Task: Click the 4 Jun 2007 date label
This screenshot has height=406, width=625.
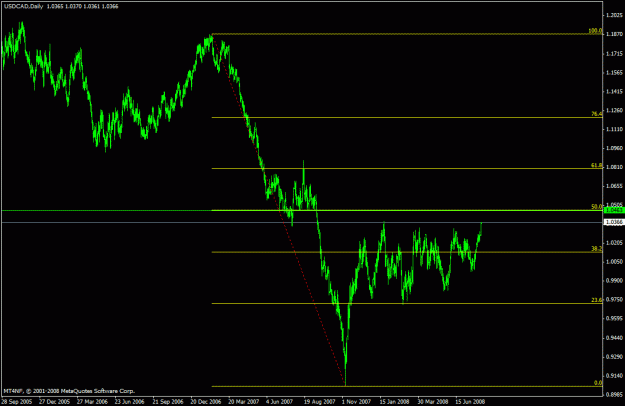Action: tap(280, 402)
